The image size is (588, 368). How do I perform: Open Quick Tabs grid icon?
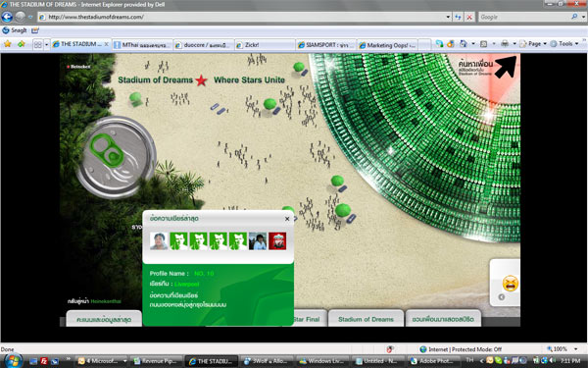[38, 45]
